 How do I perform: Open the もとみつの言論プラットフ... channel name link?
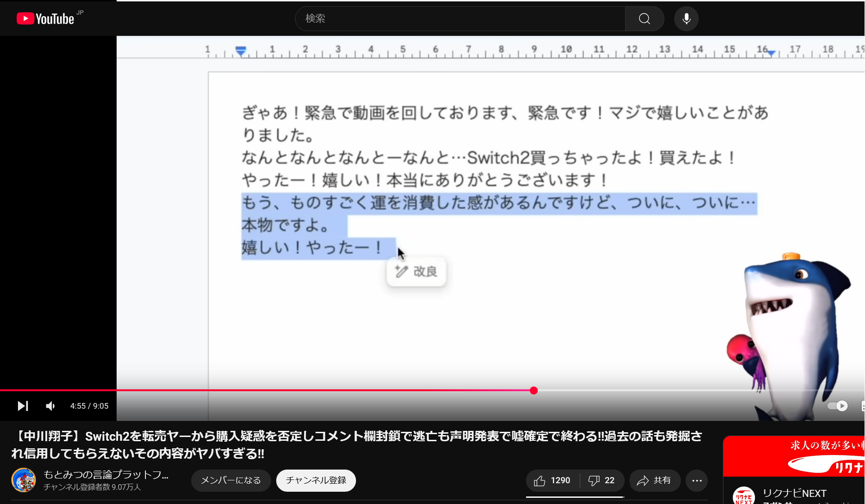106,475
